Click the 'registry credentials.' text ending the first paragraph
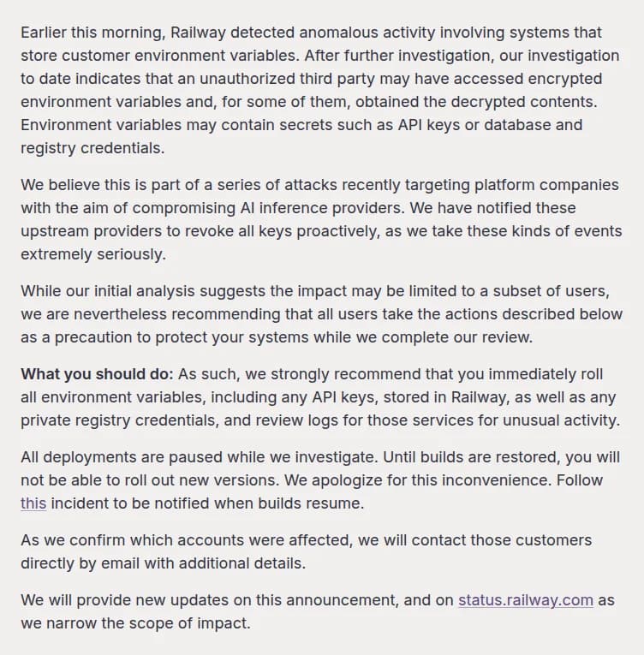The height and width of the screenshot is (655, 644). pyautogui.click(x=92, y=148)
